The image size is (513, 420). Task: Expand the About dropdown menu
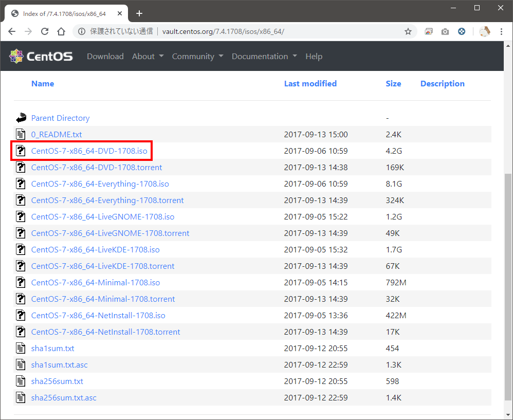[148, 56]
